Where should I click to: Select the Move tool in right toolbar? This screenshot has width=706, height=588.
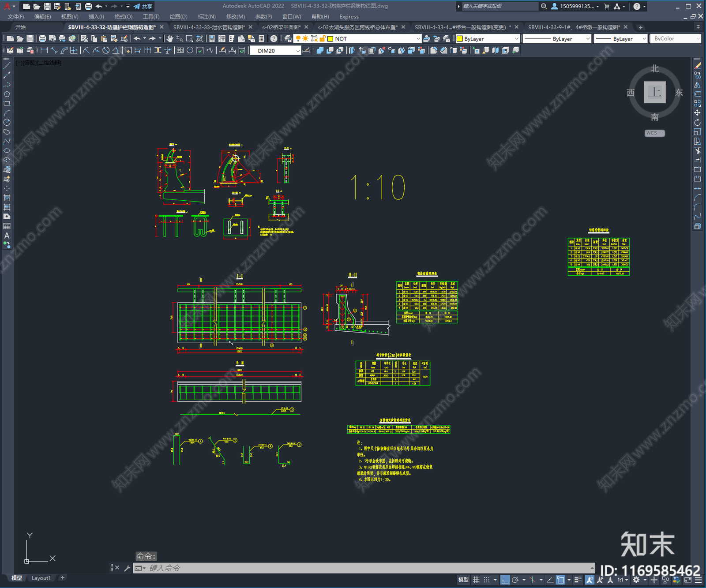coord(697,113)
